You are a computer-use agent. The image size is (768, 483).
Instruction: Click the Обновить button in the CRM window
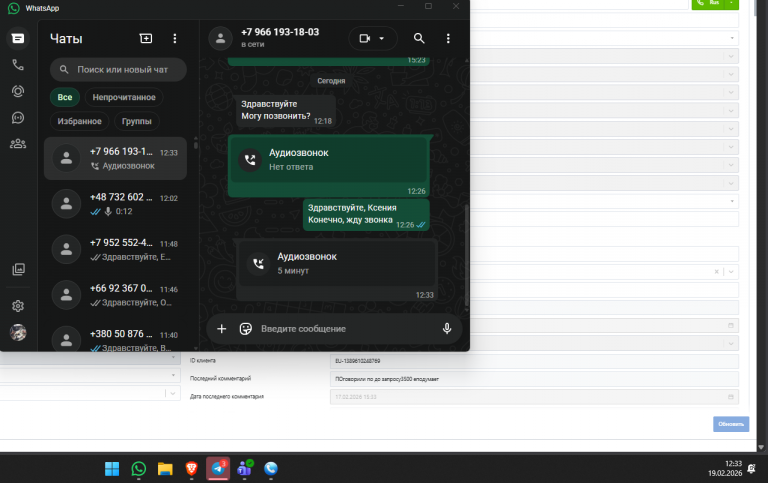[731, 424]
